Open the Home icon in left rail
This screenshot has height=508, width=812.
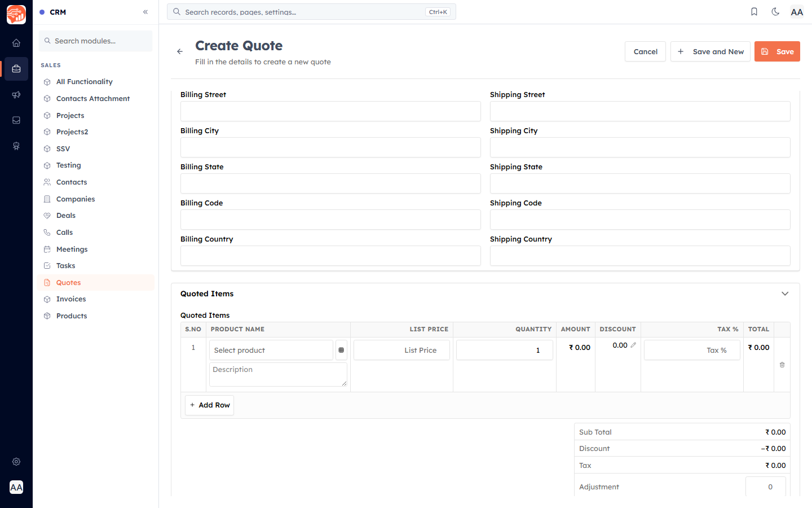[x=16, y=43]
